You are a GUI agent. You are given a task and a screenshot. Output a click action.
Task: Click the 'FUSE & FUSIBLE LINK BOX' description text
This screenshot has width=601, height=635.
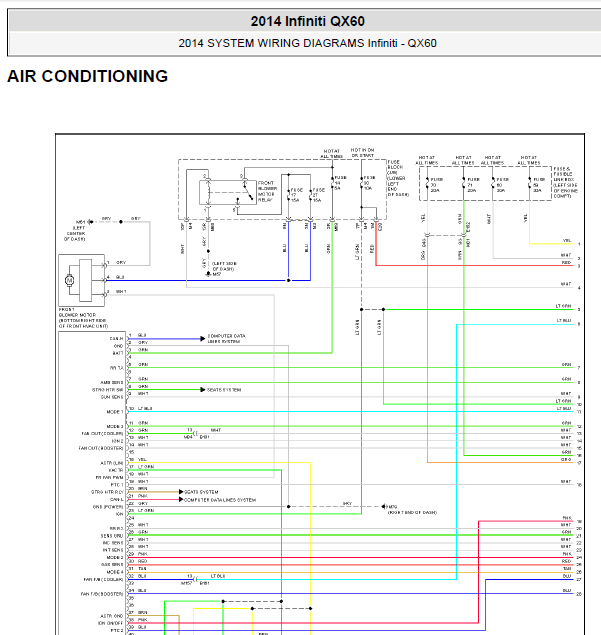point(565,182)
